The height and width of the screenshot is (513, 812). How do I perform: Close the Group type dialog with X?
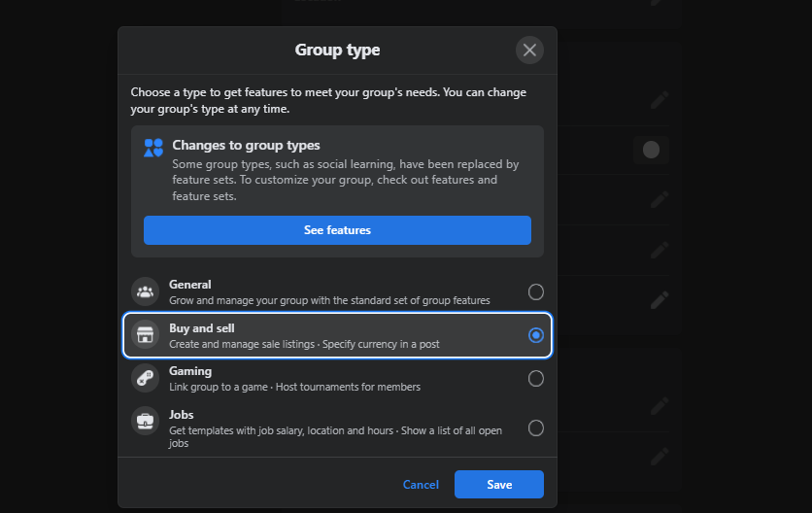[x=529, y=51]
